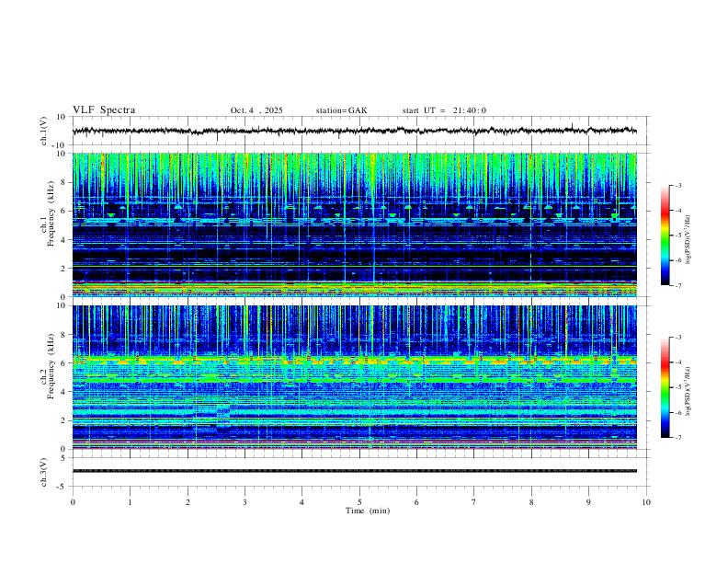
Task: Click the time axis tick label "1"
Action: [x=130, y=502]
